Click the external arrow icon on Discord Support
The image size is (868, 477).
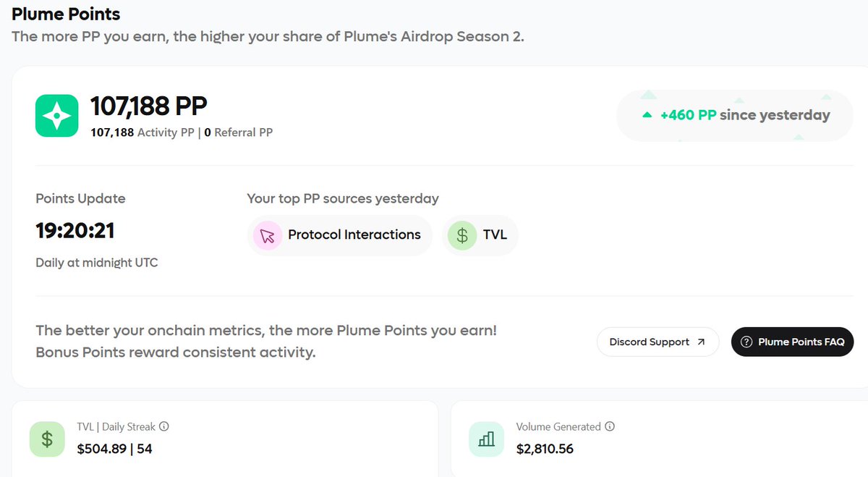[x=701, y=342]
